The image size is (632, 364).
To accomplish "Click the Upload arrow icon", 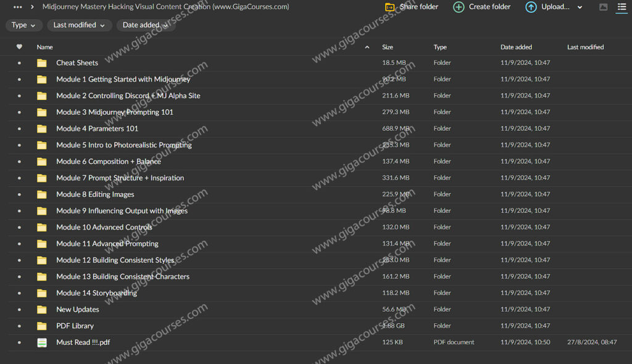I will click(x=531, y=7).
